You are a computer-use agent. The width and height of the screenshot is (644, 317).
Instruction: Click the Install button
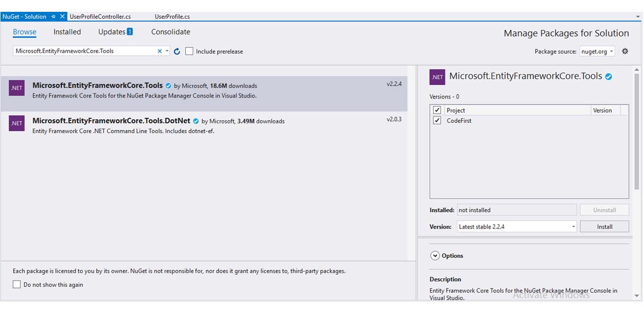tap(604, 227)
